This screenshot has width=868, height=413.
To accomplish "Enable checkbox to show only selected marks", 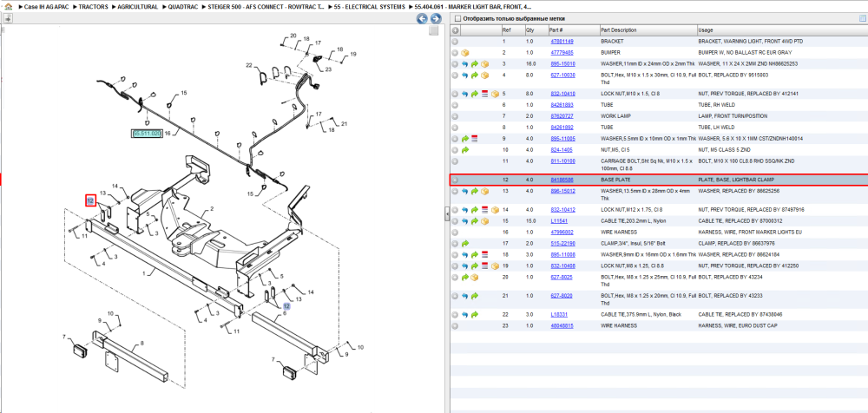I will (x=457, y=19).
